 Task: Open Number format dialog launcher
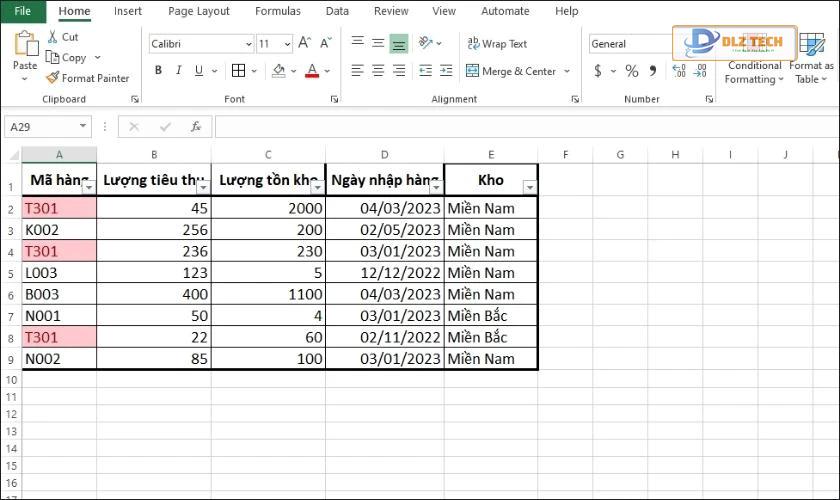(709, 99)
